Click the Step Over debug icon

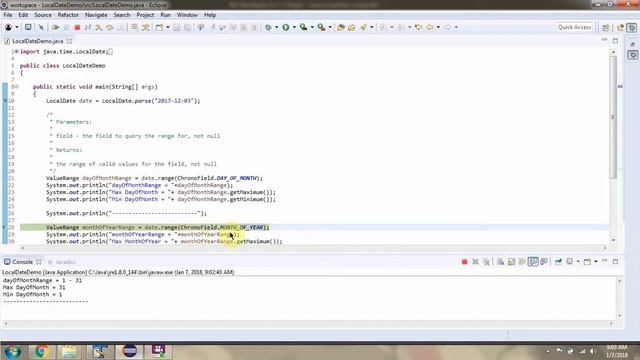pos(110,27)
